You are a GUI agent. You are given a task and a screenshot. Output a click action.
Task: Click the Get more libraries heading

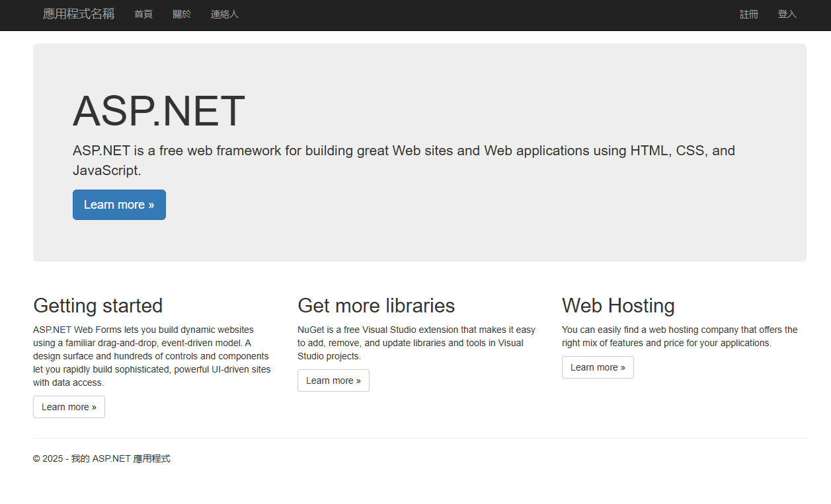pyautogui.click(x=376, y=305)
